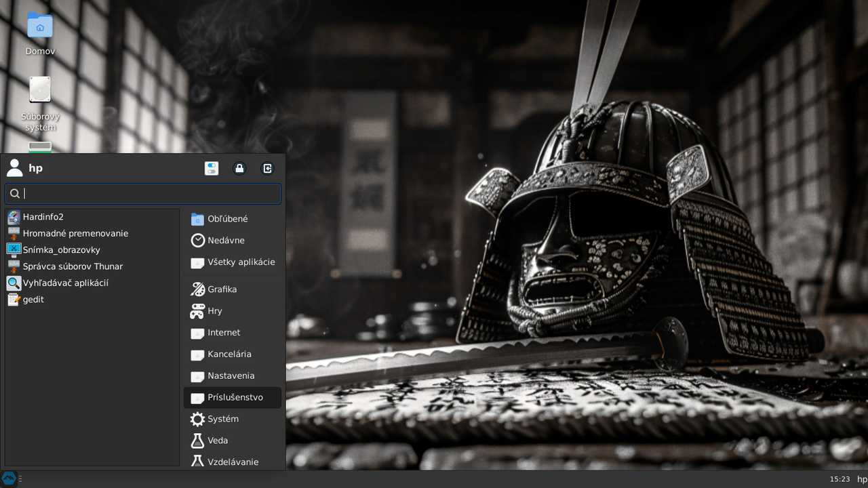
Task: Show Všetky aplikácie category
Action: 233,262
